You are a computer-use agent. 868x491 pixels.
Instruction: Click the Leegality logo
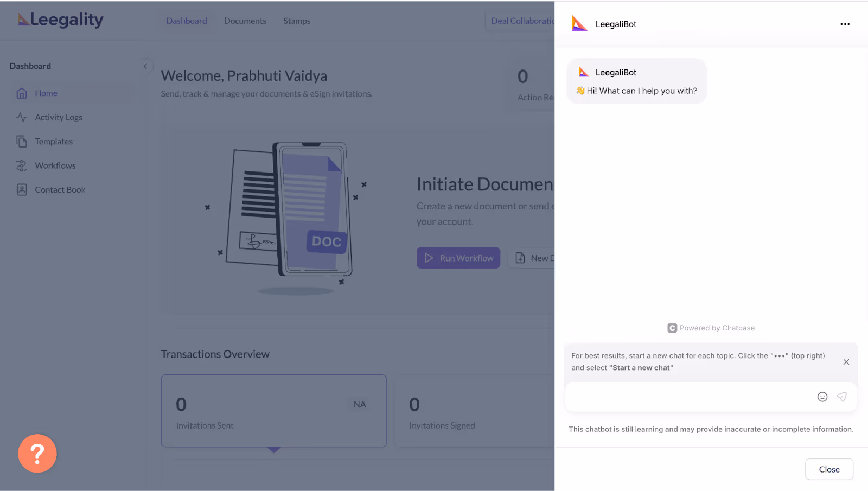(60, 20)
